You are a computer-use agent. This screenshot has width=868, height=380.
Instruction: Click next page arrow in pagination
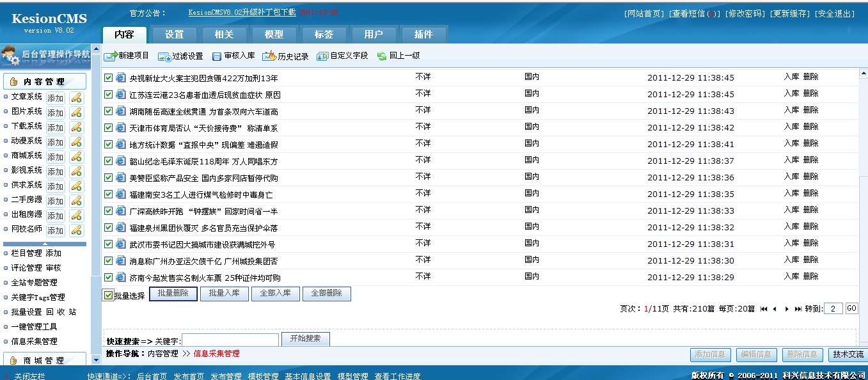[787, 309]
